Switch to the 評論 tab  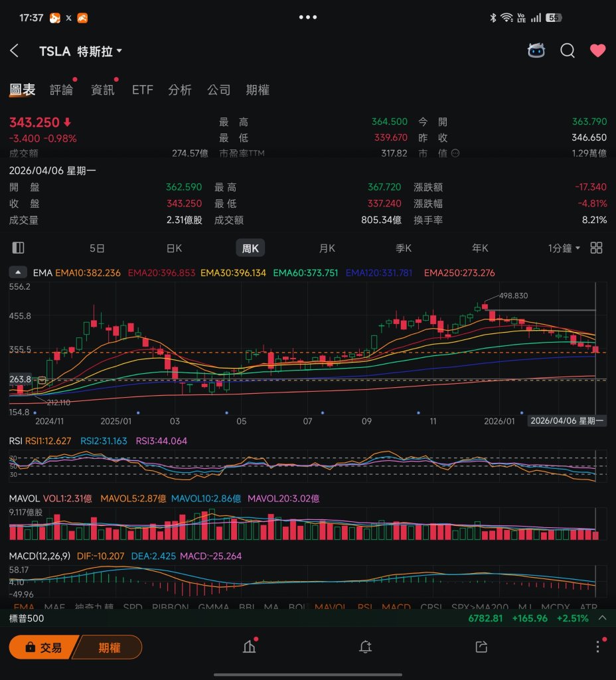point(61,90)
